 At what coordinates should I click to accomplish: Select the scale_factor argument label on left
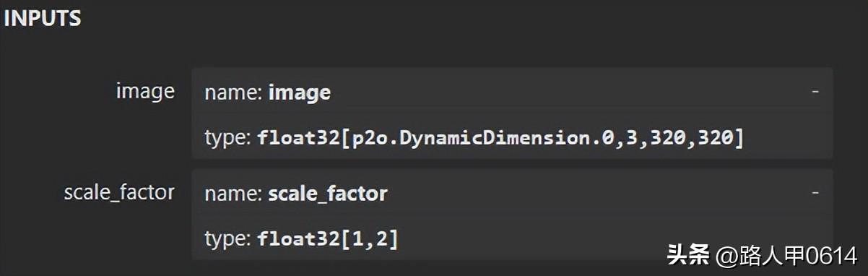click(119, 193)
